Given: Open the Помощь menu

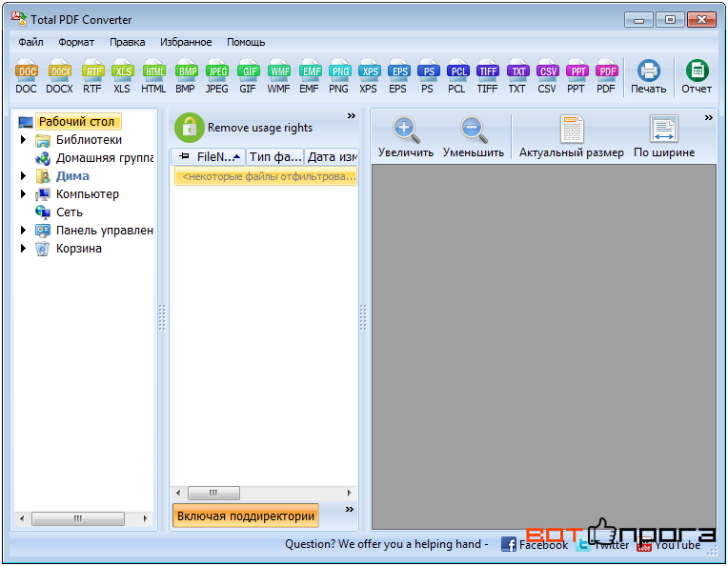Looking at the screenshot, I should (246, 42).
